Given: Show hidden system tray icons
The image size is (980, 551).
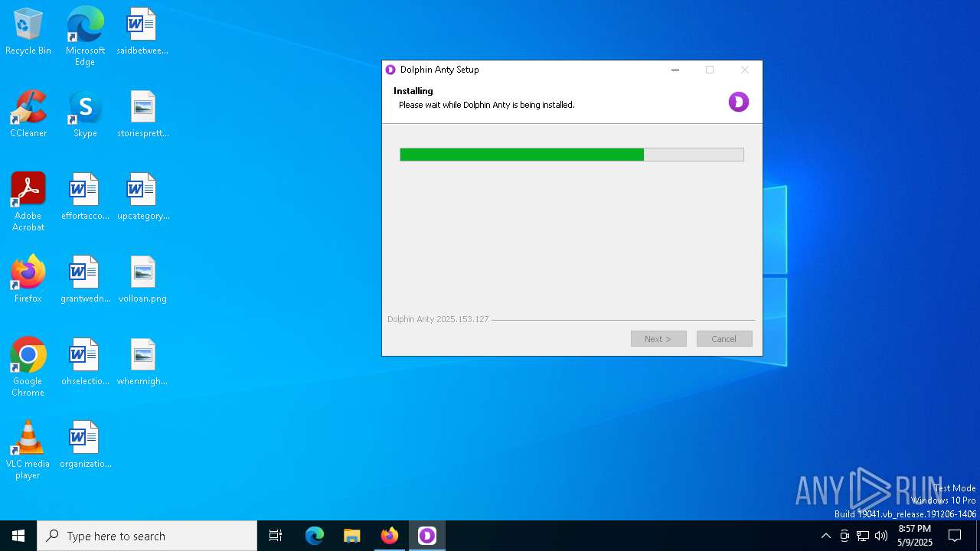Looking at the screenshot, I should tap(825, 536).
